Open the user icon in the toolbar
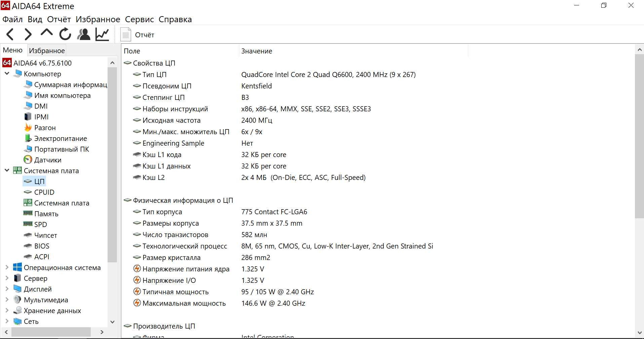Screen dimensions: 644x339 click(84, 34)
